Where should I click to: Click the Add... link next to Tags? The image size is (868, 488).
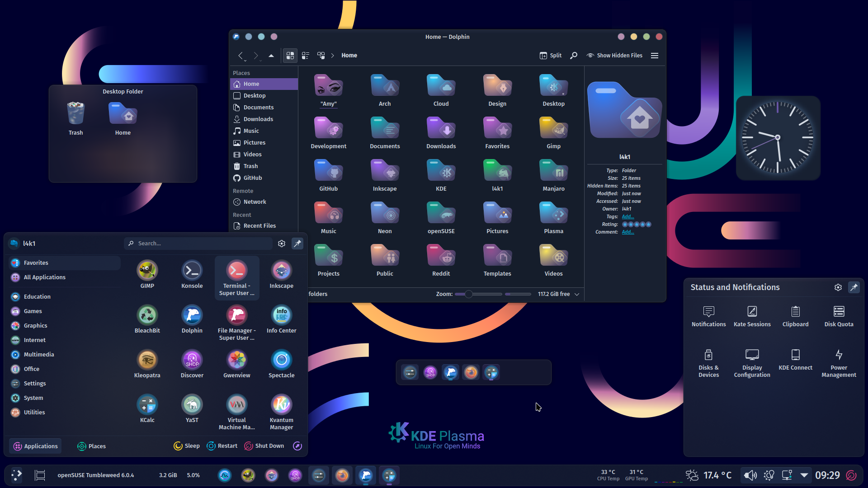point(628,217)
